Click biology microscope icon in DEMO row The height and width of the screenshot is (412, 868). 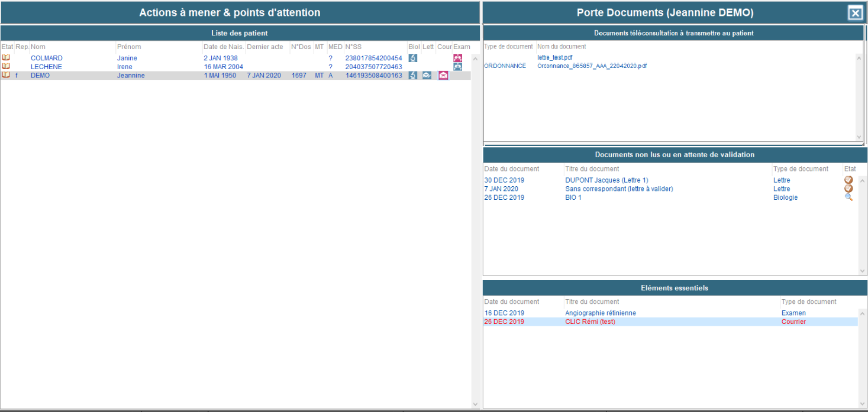point(413,76)
